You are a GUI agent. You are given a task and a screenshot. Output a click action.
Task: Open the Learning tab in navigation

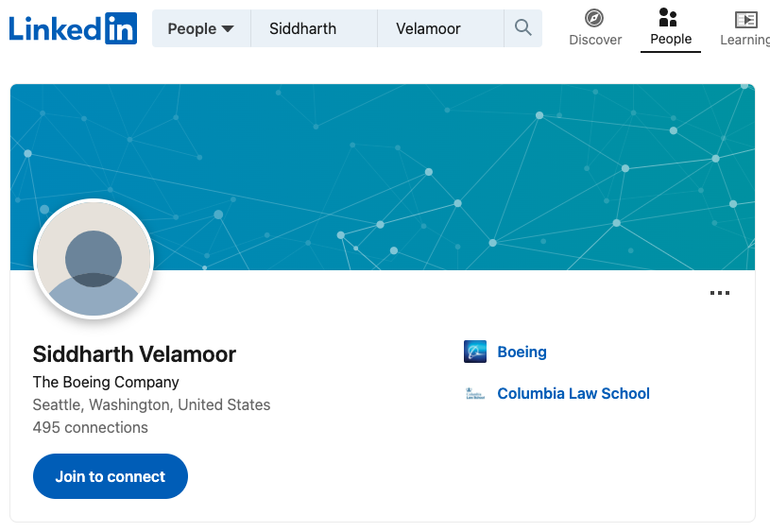pyautogui.click(x=745, y=28)
